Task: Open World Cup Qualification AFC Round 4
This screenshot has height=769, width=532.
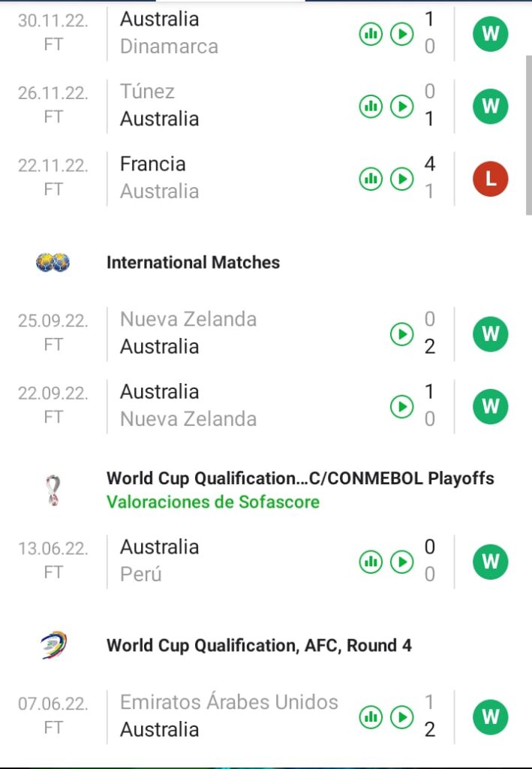Action: pos(259,645)
